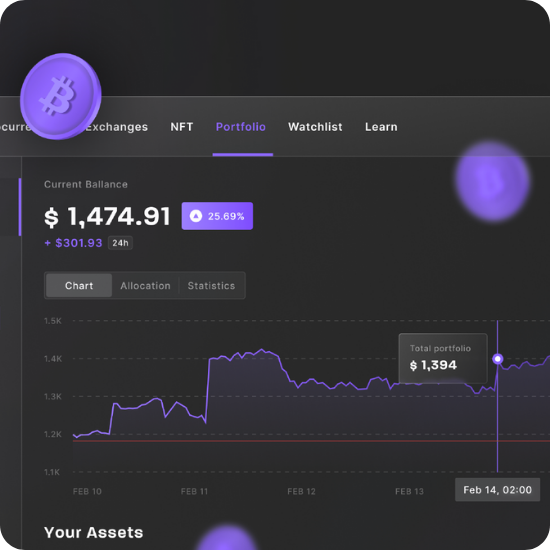Go to the NFT section
Image resolution: width=550 pixels, height=550 pixels.
[182, 127]
